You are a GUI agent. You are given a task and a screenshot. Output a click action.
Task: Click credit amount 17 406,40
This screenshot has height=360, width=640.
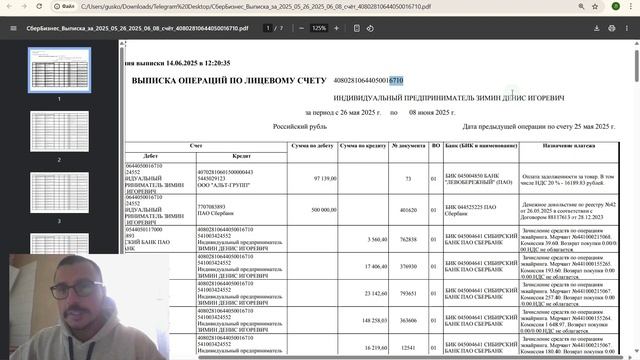point(376,266)
